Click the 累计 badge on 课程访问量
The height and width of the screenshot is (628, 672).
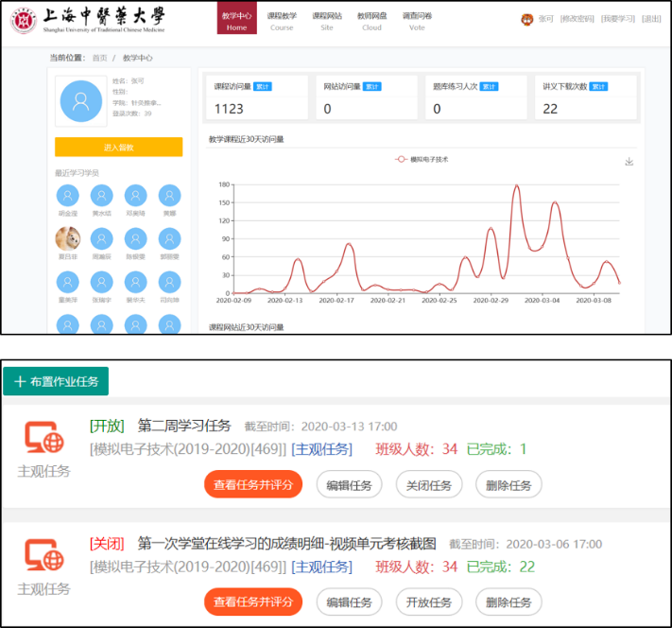click(x=262, y=87)
